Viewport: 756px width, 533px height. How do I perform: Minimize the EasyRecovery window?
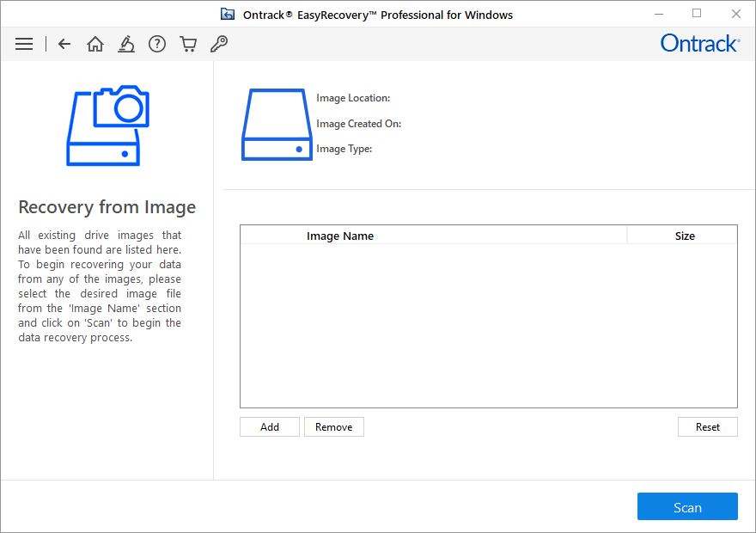[659, 14]
